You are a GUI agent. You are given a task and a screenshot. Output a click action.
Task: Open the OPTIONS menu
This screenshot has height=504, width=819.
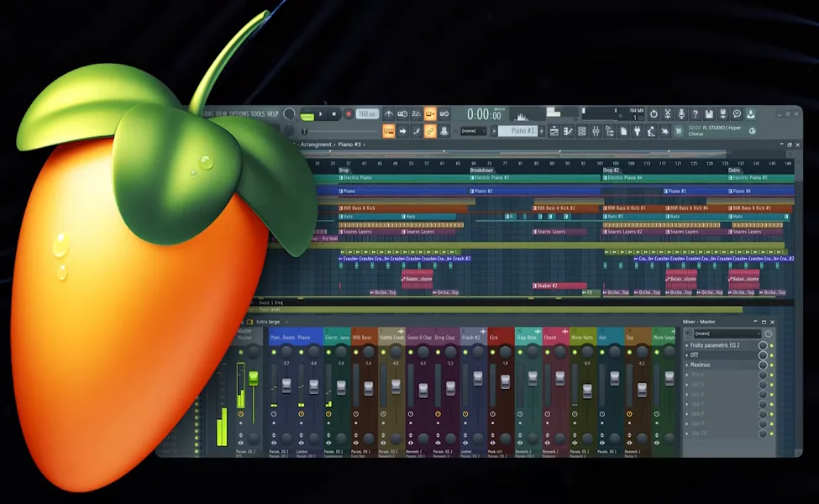(239, 114)
